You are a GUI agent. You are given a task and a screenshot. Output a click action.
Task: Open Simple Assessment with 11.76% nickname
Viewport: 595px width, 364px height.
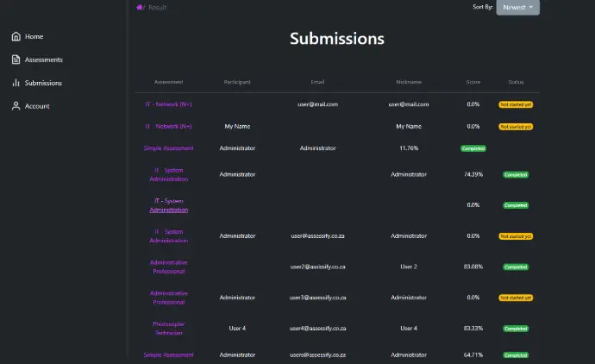tap(168, 148)
